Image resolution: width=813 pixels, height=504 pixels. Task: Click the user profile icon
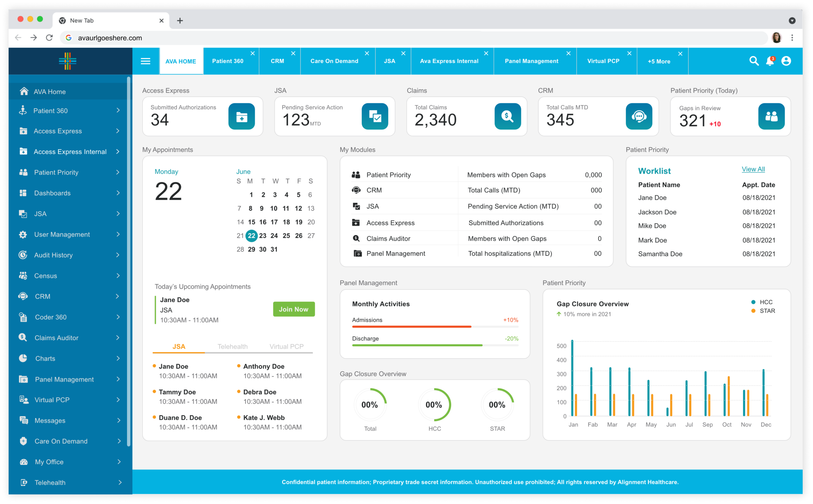787,61
